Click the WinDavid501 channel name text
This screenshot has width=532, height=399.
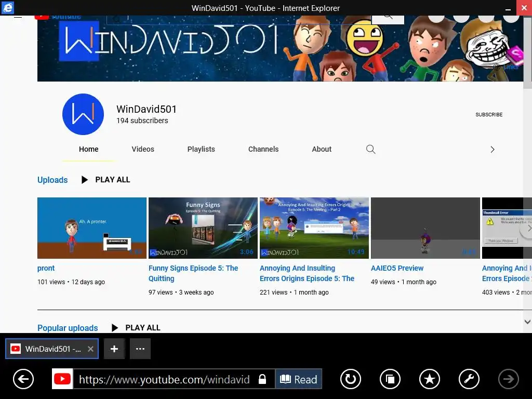pyautogui.click(x=147, y=109)
